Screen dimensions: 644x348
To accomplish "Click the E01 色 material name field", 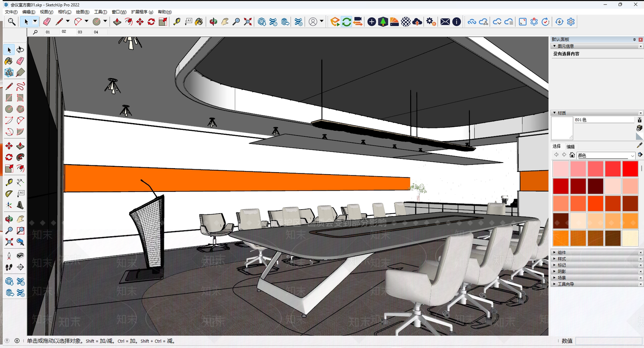I will pyautogui.click(x=604, y=120).
